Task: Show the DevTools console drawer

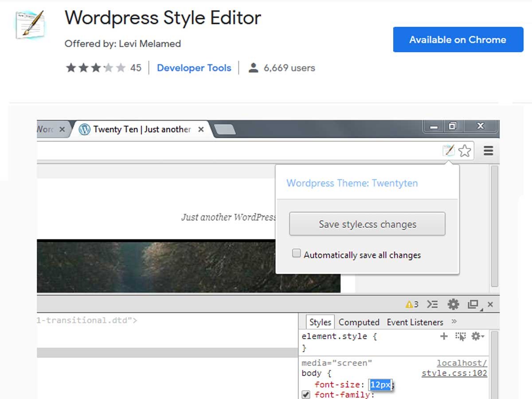Action: [x=432, y=305]
